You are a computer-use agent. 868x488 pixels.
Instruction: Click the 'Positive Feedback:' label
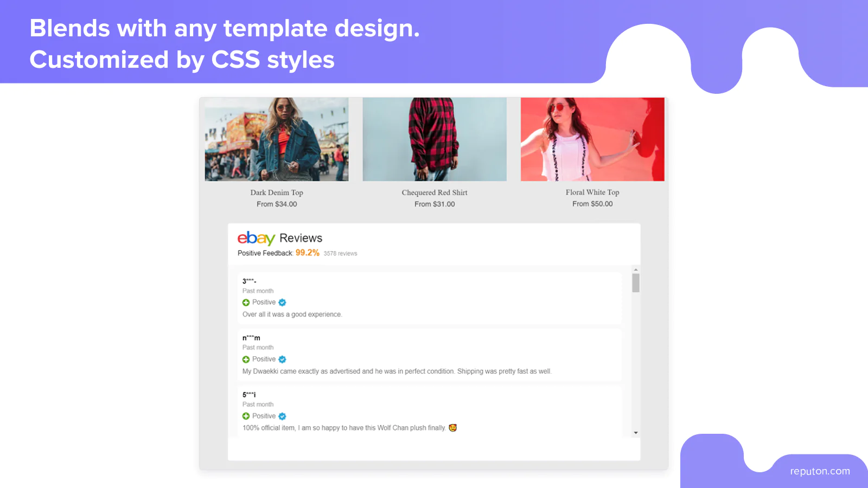pyautogui.click(x=265, y=253)
